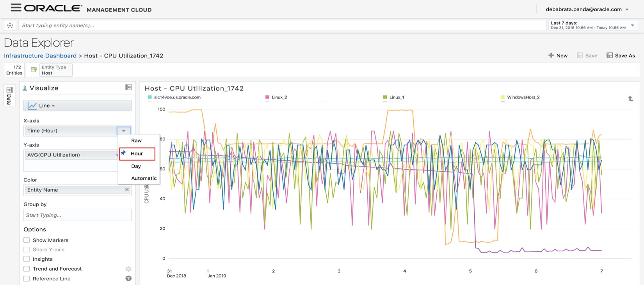Choose Automatic in the time granularity menu

[x=144, y=178]
